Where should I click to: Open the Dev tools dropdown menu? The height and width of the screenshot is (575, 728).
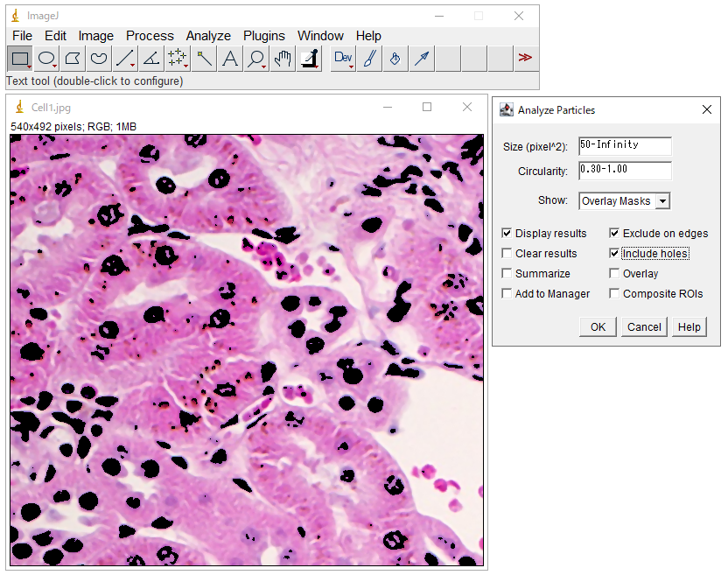pyautogui.click(x=343, y=59)
